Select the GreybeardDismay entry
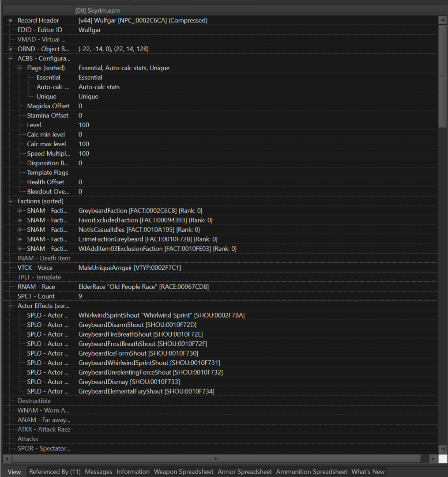Image resolution: width=448 pixels, height=477 pixels. coord(129,382)
